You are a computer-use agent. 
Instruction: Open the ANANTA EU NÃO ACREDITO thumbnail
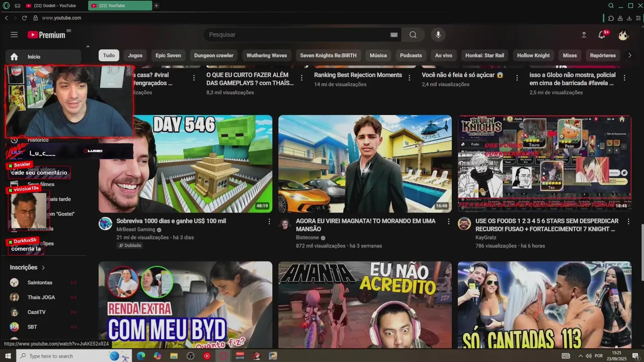[x=365, y=305]
